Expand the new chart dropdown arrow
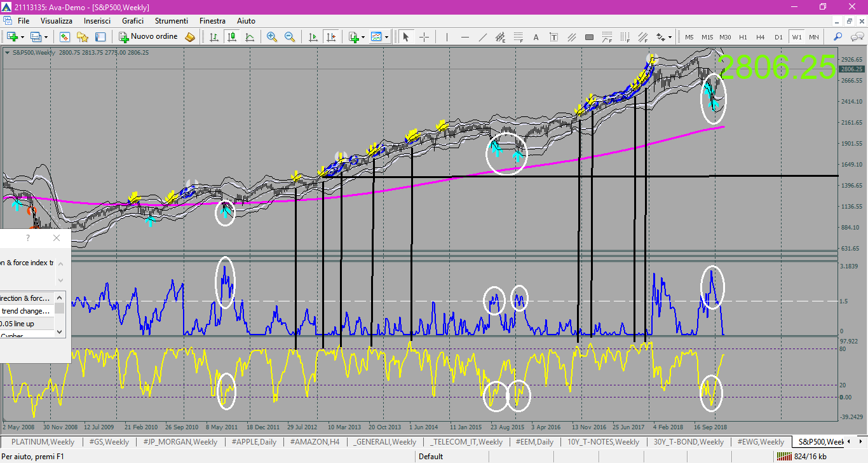 pos(22,37)
